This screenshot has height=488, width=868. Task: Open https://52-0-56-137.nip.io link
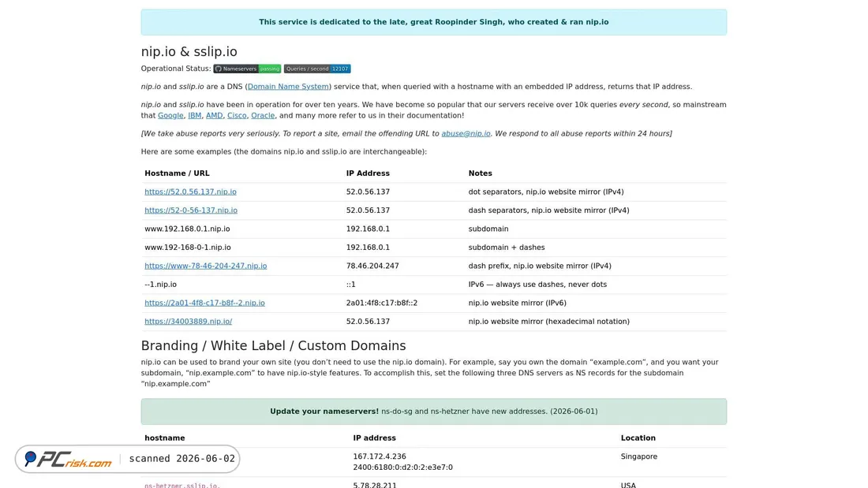(191, 210)
